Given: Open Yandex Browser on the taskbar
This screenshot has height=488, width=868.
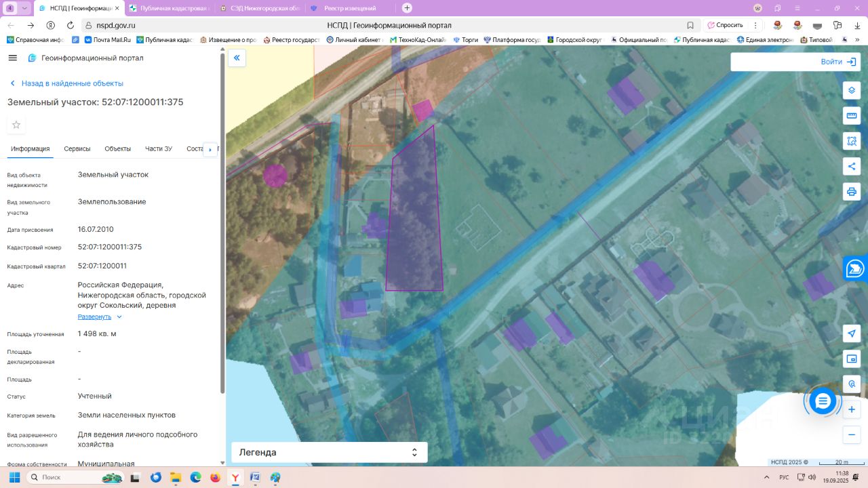Looking at the screenshot, I should [235, 477].
